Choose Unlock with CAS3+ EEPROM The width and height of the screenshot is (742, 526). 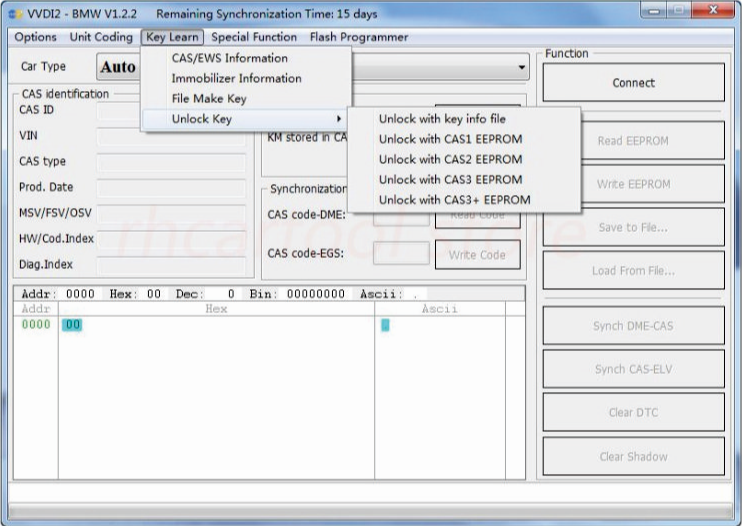click(x=464, y=200)
